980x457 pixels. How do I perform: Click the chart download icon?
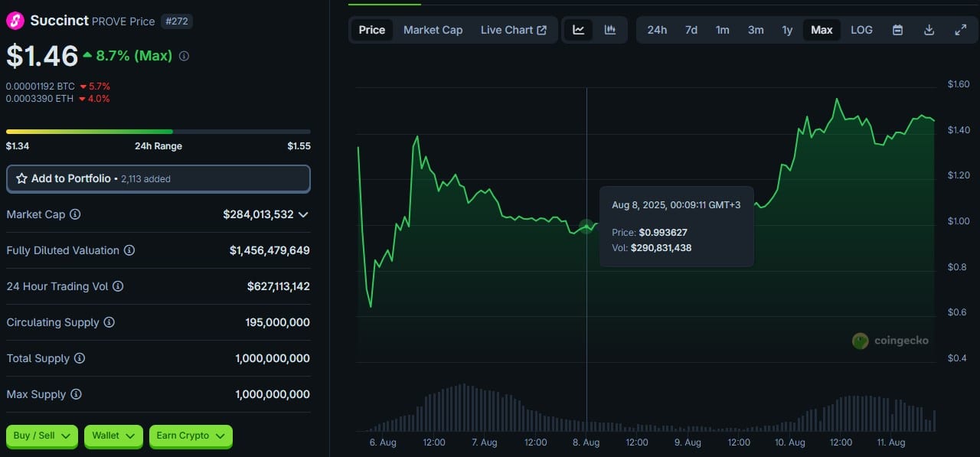[x=928, y=29]
